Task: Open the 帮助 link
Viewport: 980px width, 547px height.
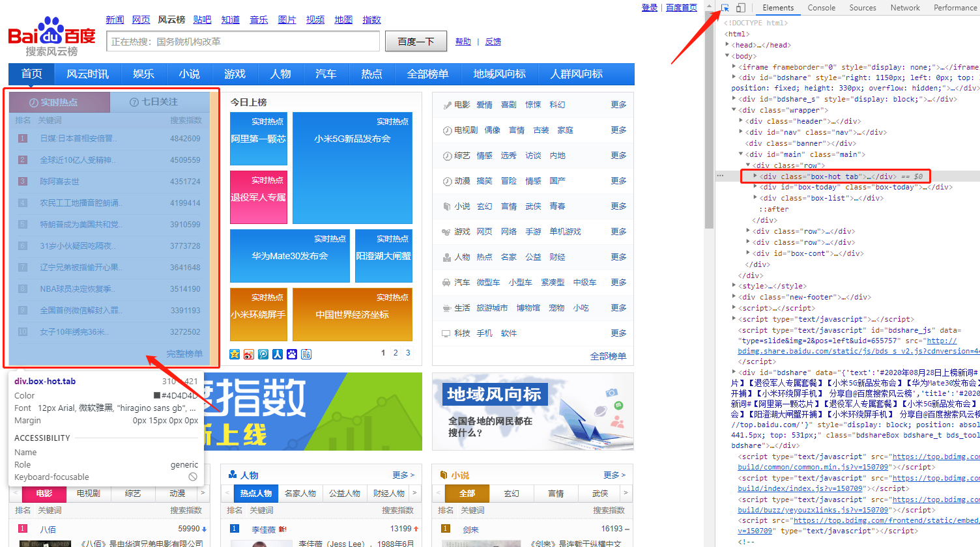Action: (463, 42)
